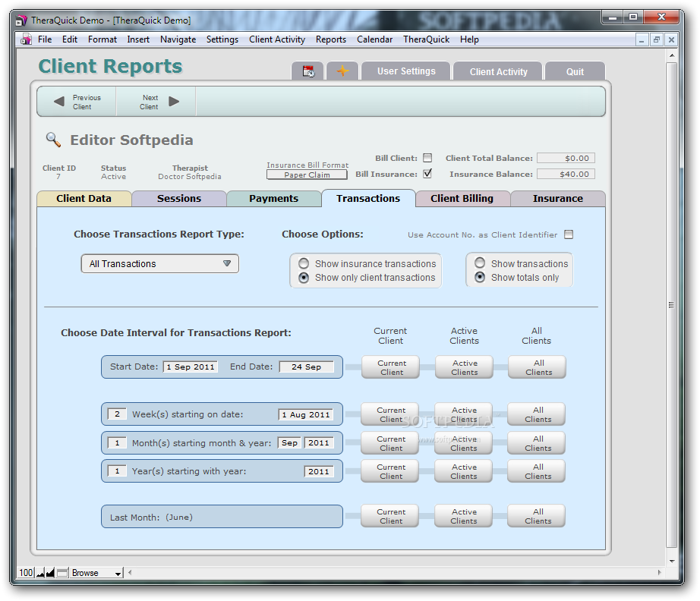Click the horizontal scrollbar right arrow

pos(659,572)
